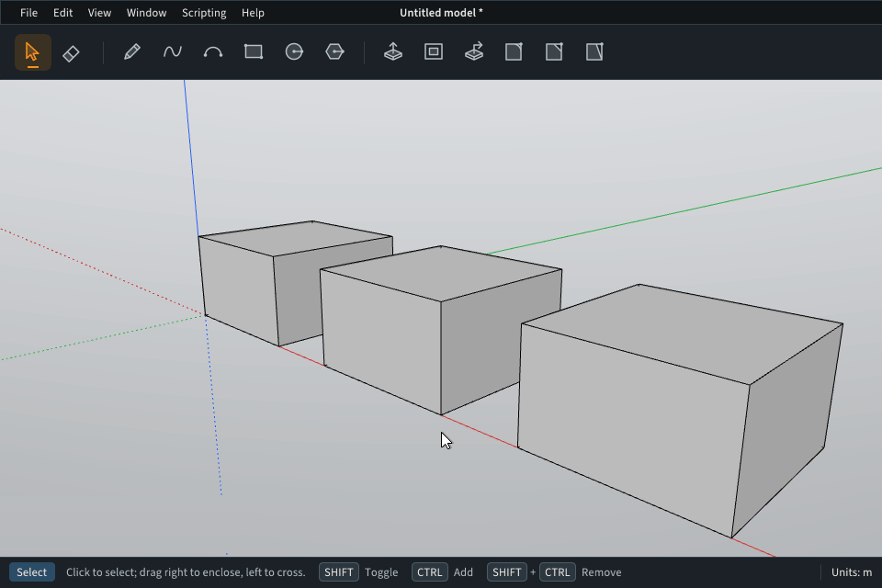This screenshot has width=882, height=588.
Task: Click the slanted-face taper tool icon
Action: click(594, 52)
